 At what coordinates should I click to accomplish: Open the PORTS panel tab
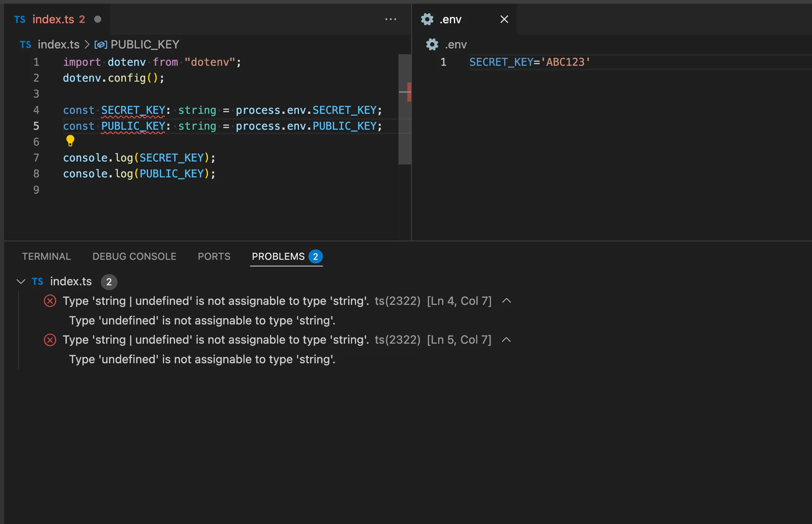tap(214, 256)
